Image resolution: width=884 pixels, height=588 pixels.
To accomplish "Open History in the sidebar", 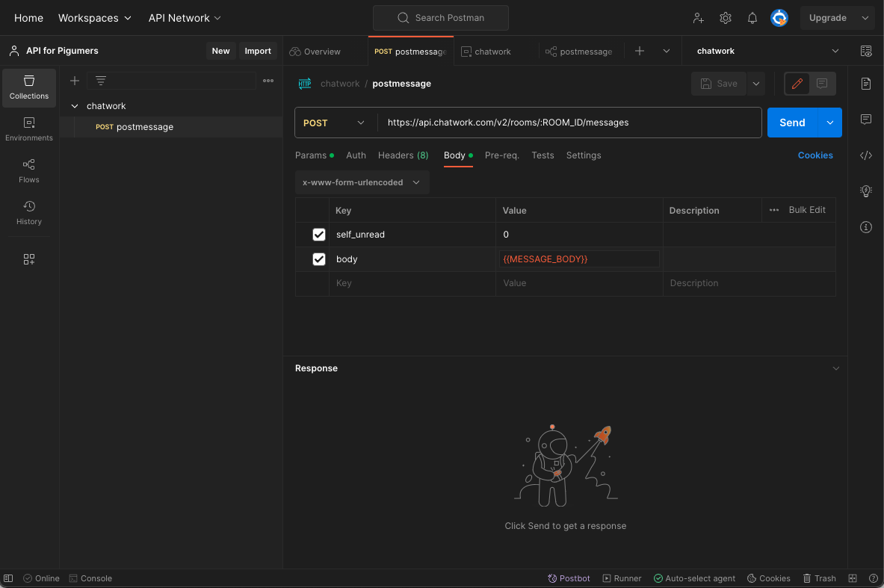I will [28, 212].
